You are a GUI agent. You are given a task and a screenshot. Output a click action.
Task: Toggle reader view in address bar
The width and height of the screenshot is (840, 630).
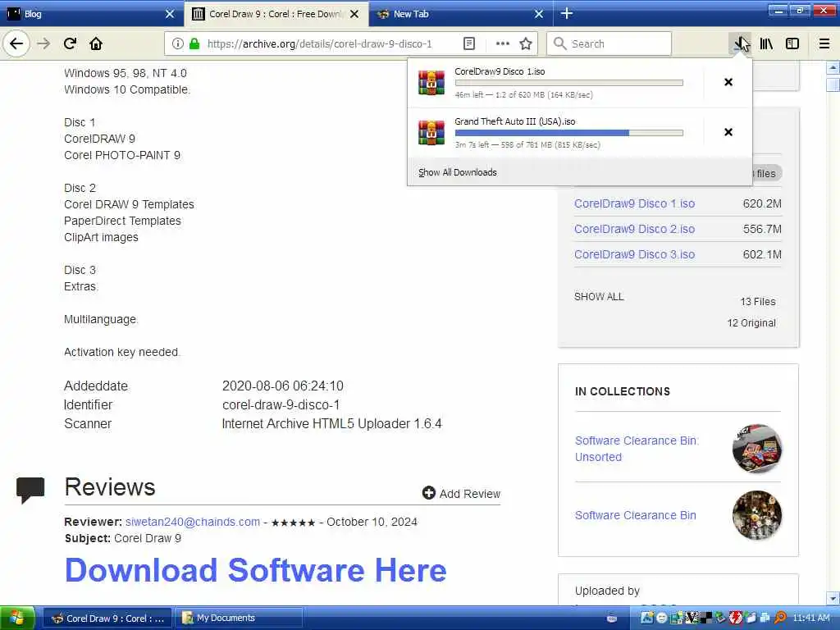[468, 43]
